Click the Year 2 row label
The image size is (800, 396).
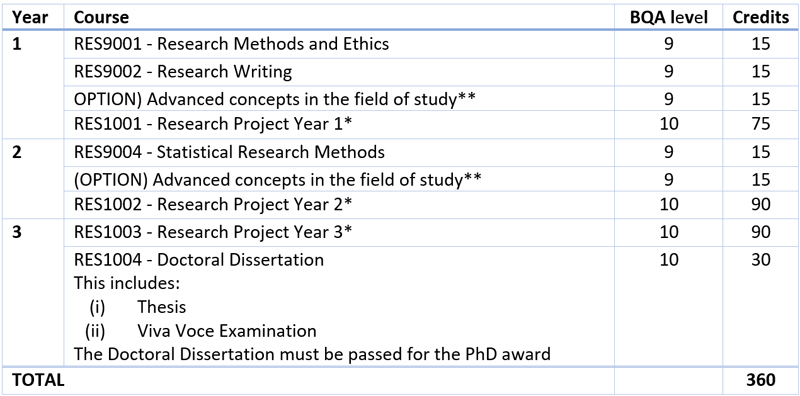(17, 152)
